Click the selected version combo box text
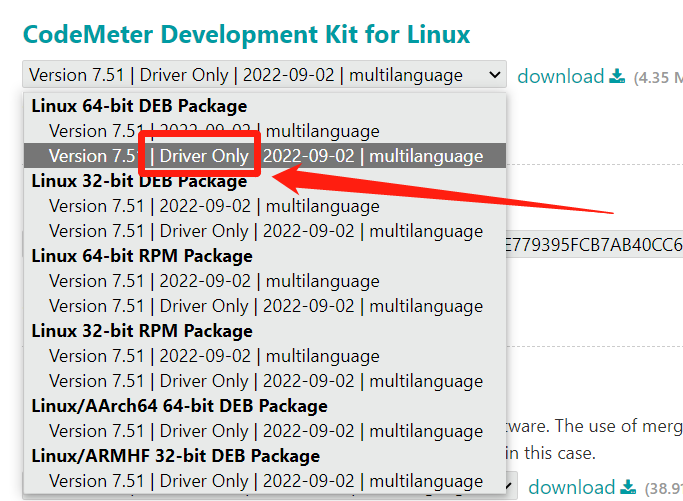This screenshot has width=683, height=501. coord(245,75)
